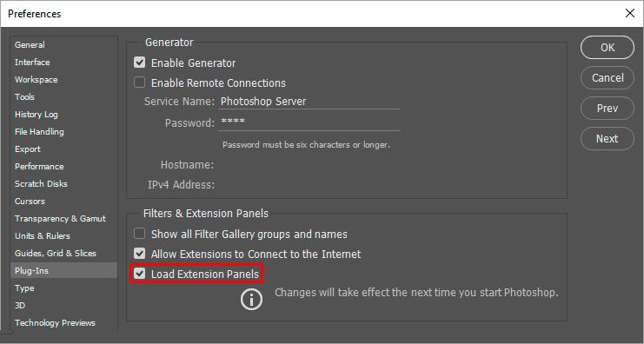Screen dimensions: 644x344
Task: Uncheck Enable Generator checkbox
Action: tap(140, 63)
